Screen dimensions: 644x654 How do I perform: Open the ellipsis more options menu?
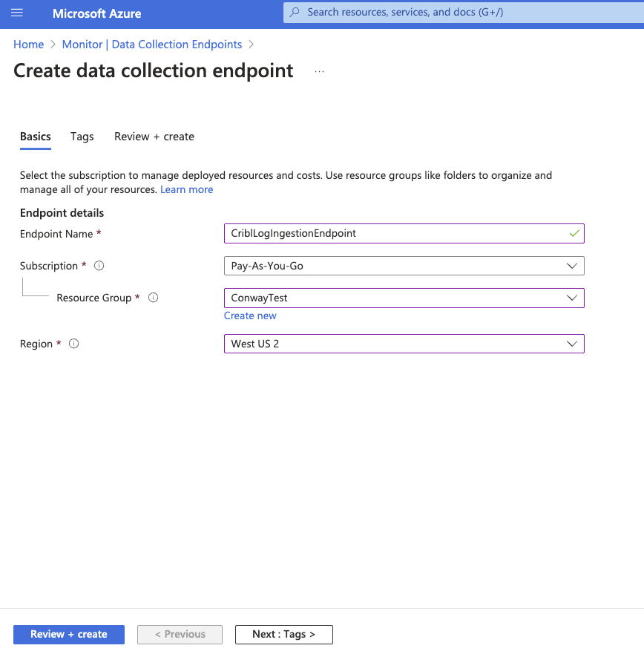pyautogui.click(x=320, y=71)
